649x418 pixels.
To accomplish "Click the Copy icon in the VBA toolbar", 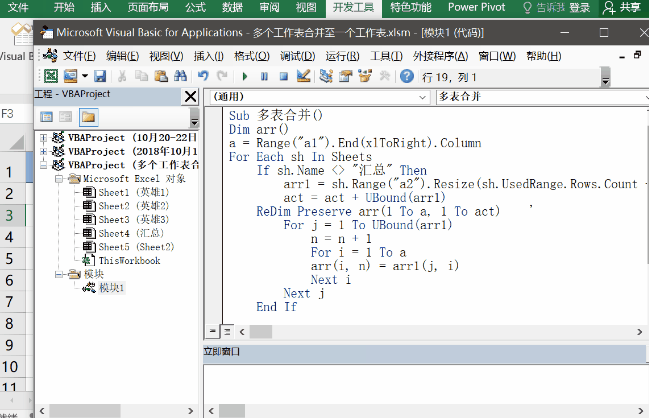I will (142, 76).
